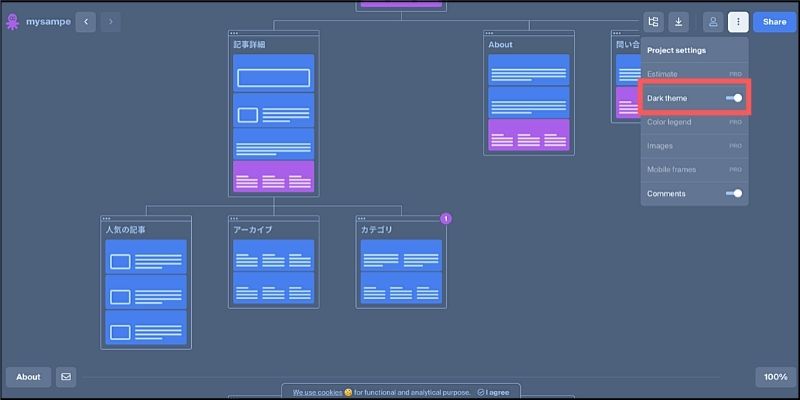Open the purple comment badge on カテゴリ
Viewport: 800px width, 400px height.
click(446, 219)
